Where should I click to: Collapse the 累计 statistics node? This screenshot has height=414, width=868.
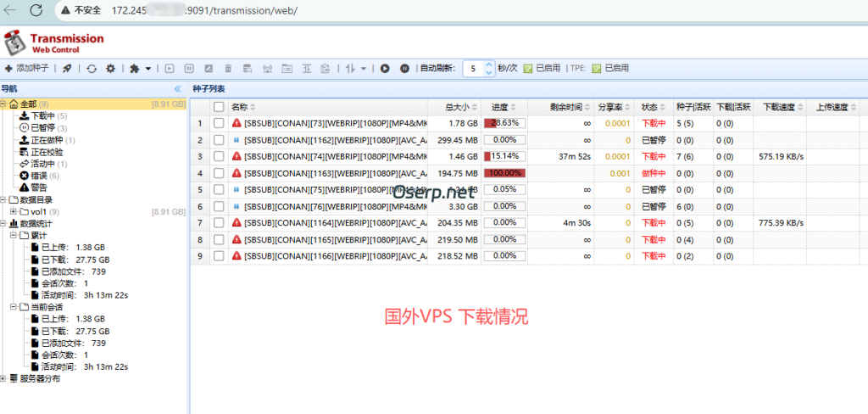[x=14, y=236]
